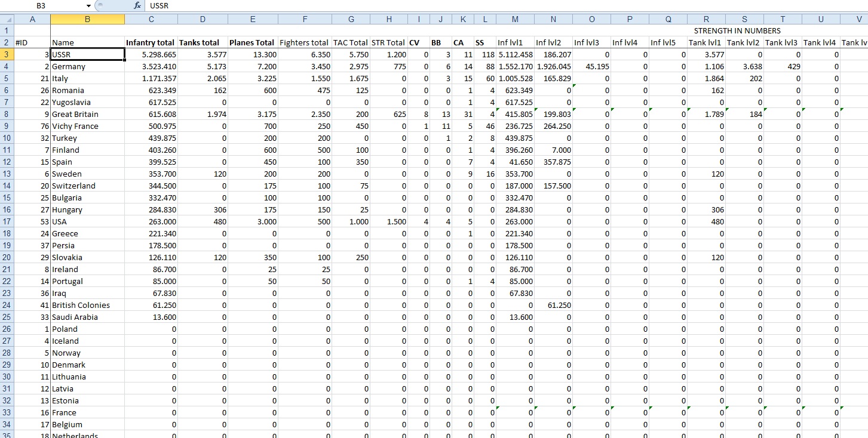Click the Germany tanks total 5.173

[x=203, y=66]
